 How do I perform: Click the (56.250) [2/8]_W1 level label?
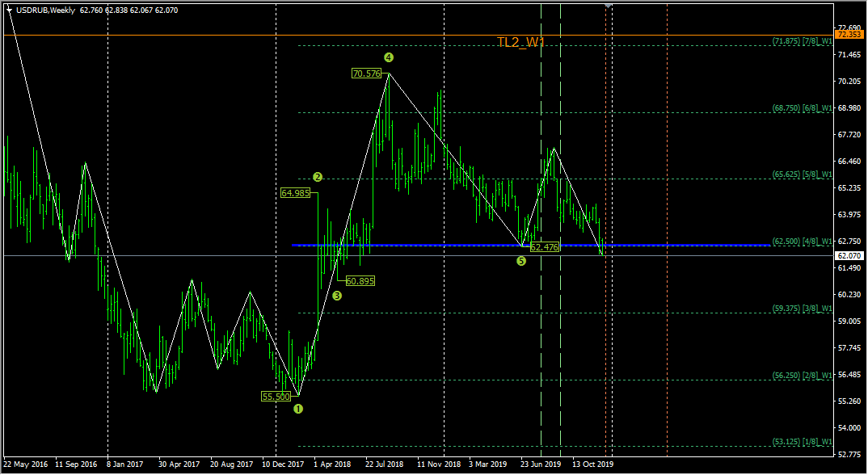(802, 376)
